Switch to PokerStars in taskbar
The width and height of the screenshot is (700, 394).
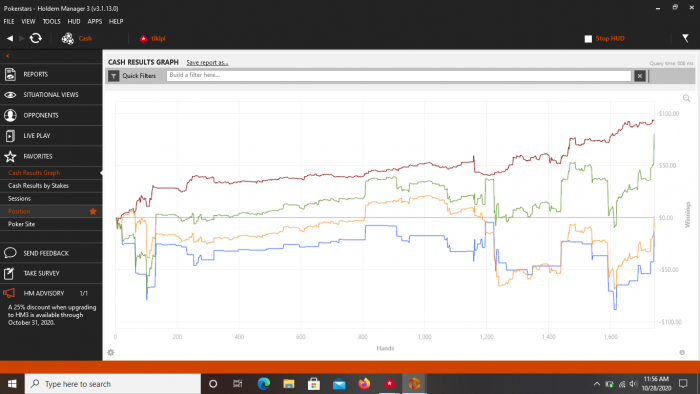coord(389,384)
